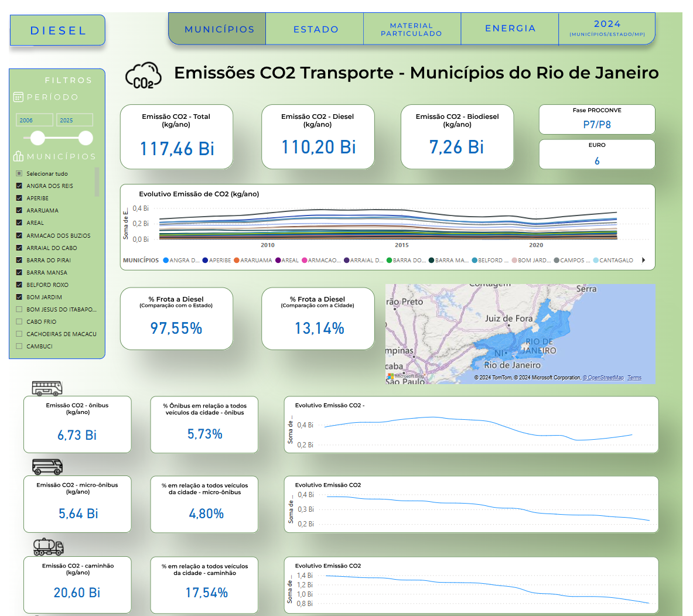The width and height of the screenshot is (693, 616).
Task: Toggle the Selecionar tudo checkbox
Action: 19,173
